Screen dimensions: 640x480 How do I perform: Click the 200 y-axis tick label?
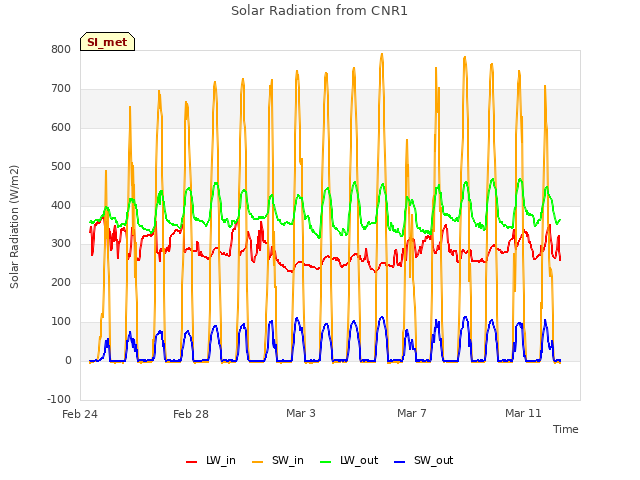coord(61,282)
